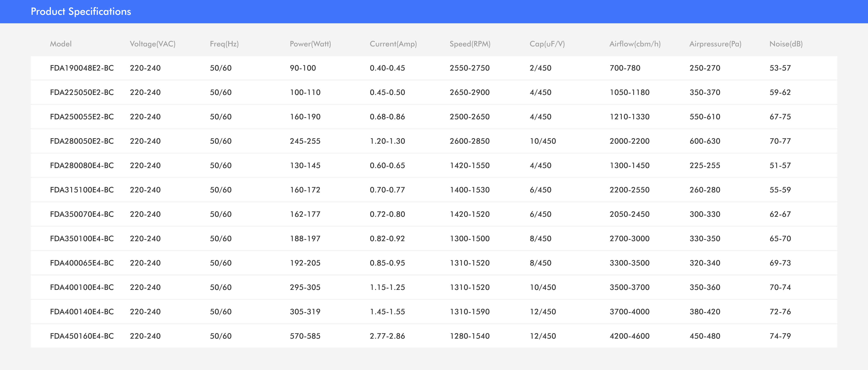This screenshot has height=370, width=868.
Task: Select the FDA280080E4-BC model cell
Action: pyautogui.click(x=82, y=166)
